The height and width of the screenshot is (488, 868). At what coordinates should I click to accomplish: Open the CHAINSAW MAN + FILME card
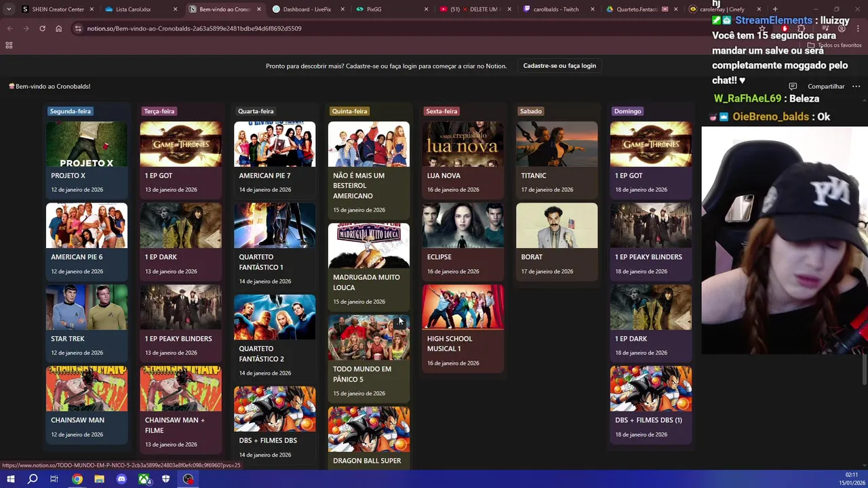180,409
